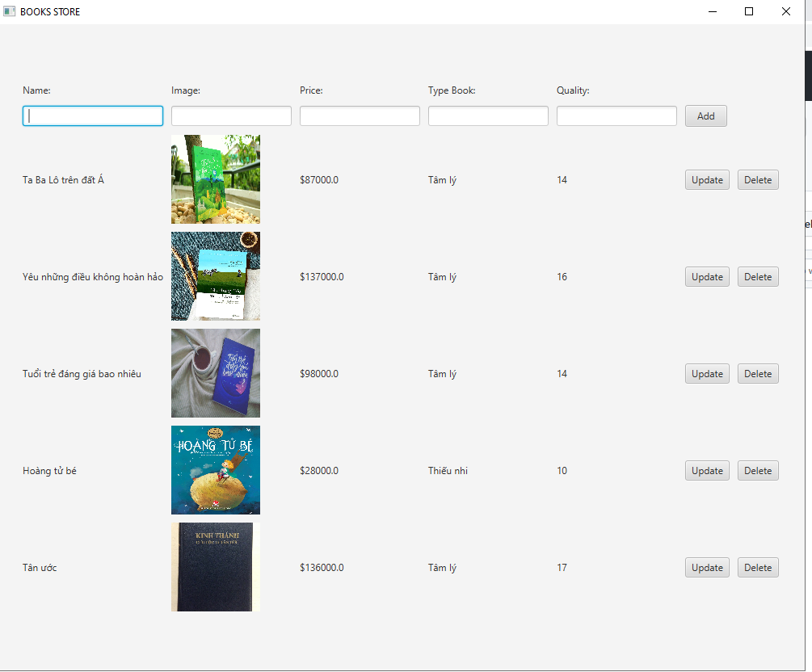Screen dimensions: 812x672
Task: Click the Type Book: label
Action: coord(452,90)
